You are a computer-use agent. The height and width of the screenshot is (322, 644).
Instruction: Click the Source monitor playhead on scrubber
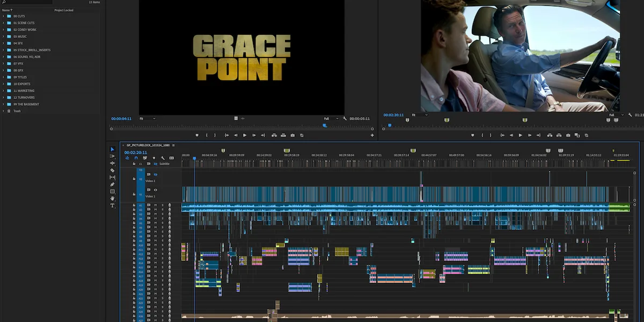[x=325, y=126]
